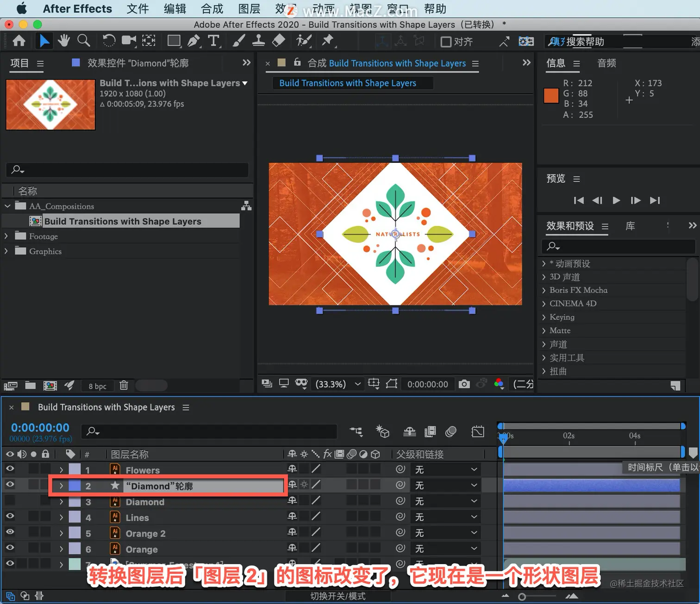Toggle the composition lock icon in viewer tab
The image size is (700, 604).
click(x=297, y=62)
